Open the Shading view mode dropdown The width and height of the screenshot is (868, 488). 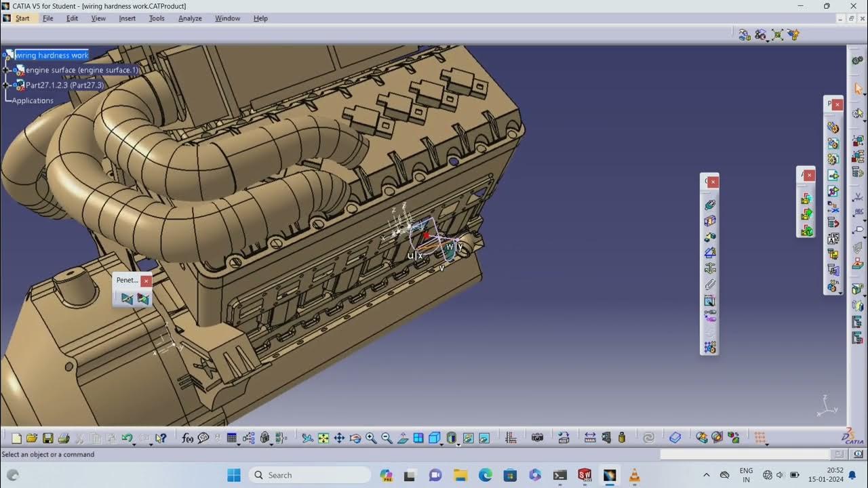(x=458, y=443)
